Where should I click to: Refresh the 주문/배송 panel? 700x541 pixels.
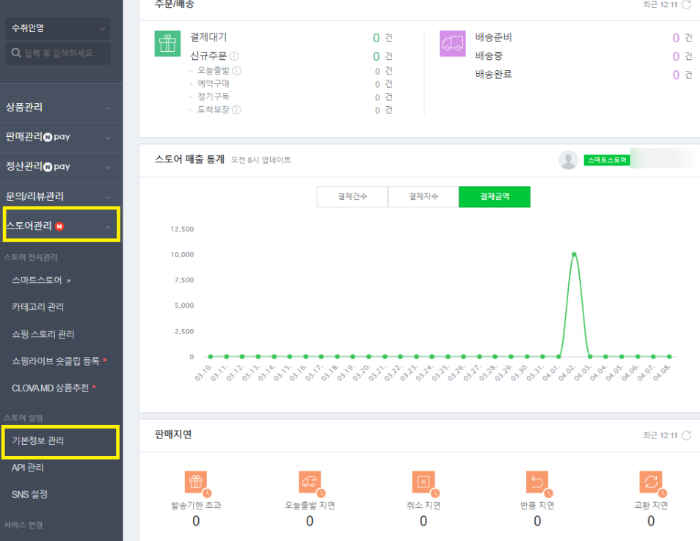686,4
